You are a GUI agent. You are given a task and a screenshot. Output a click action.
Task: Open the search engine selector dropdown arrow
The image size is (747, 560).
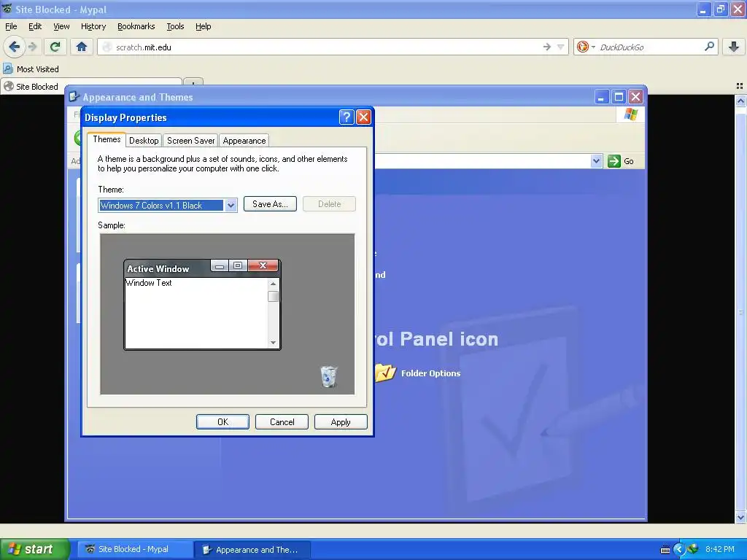593,47
